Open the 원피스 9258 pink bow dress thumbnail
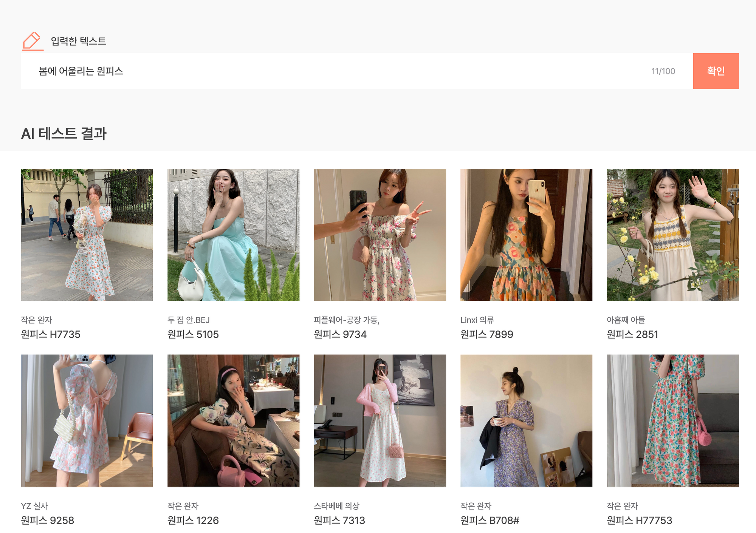 coord(87,420)
